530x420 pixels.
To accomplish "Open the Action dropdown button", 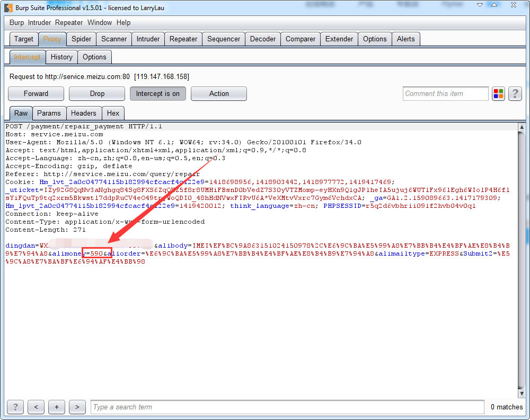I will (219, 94).
